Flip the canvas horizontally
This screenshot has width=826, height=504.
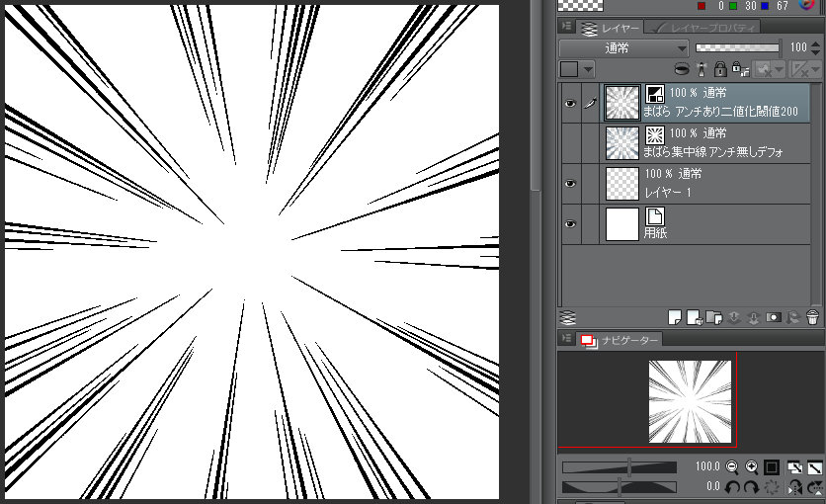point(794,487)
